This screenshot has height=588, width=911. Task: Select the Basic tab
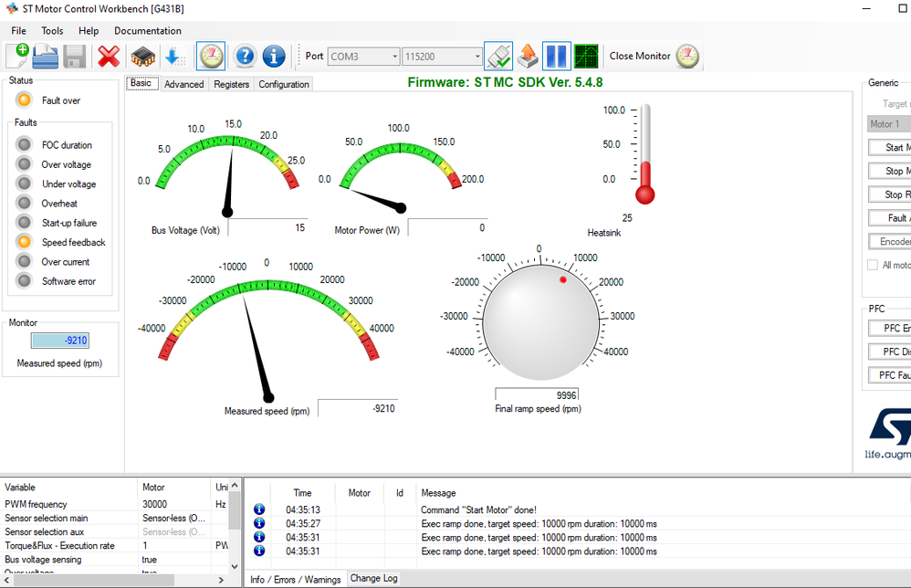coord(141,83)
